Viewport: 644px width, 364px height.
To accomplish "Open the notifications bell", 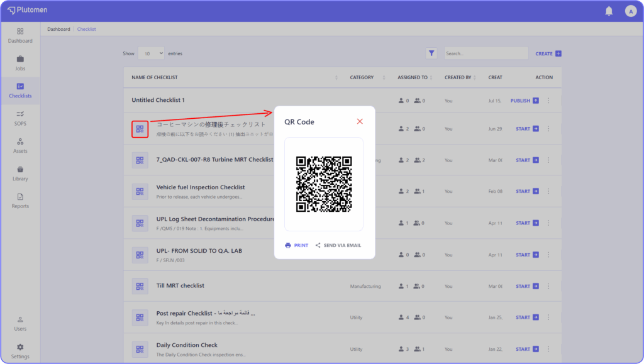I will coord(609,11).
